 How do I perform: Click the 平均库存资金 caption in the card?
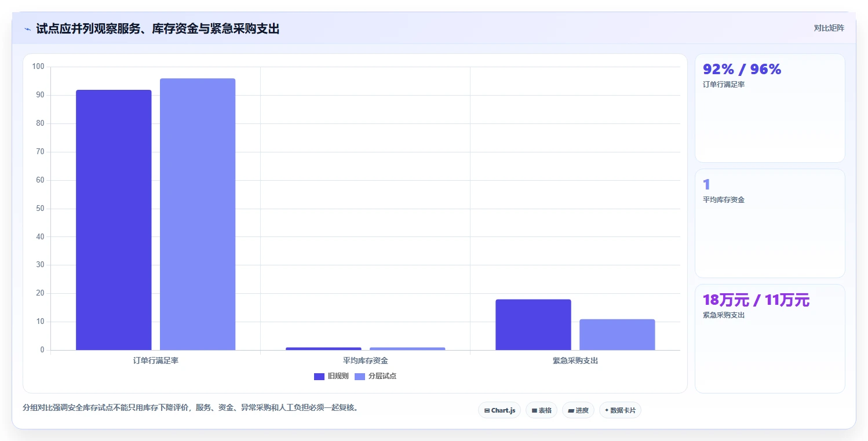tap(724, 200)
